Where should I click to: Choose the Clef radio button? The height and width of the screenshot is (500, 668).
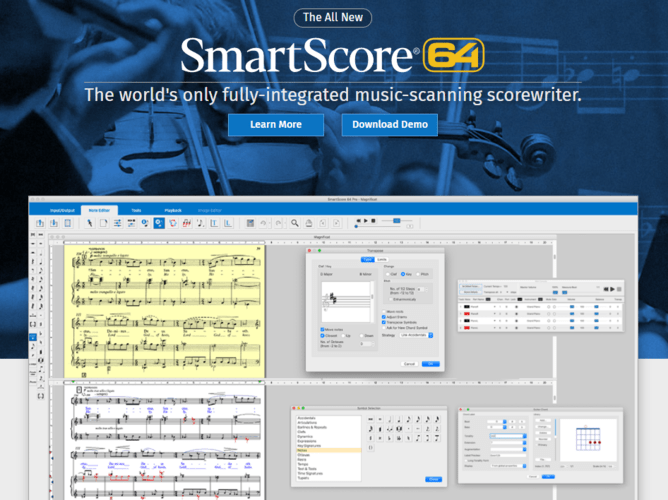click(388, 274)
